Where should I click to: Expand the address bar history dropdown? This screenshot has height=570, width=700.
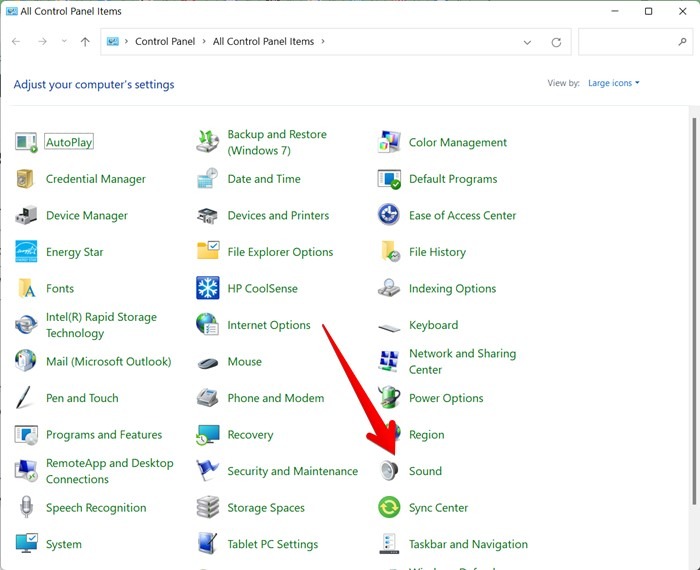coord(528,42)
